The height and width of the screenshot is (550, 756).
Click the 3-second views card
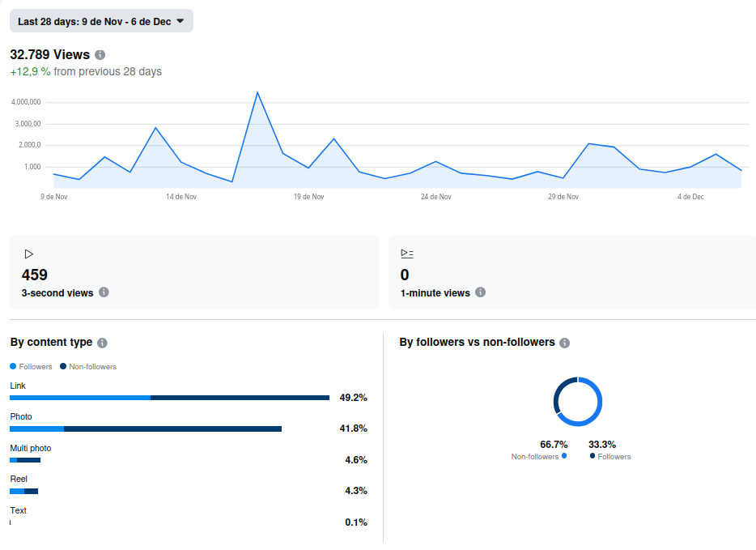pos(194,272)
